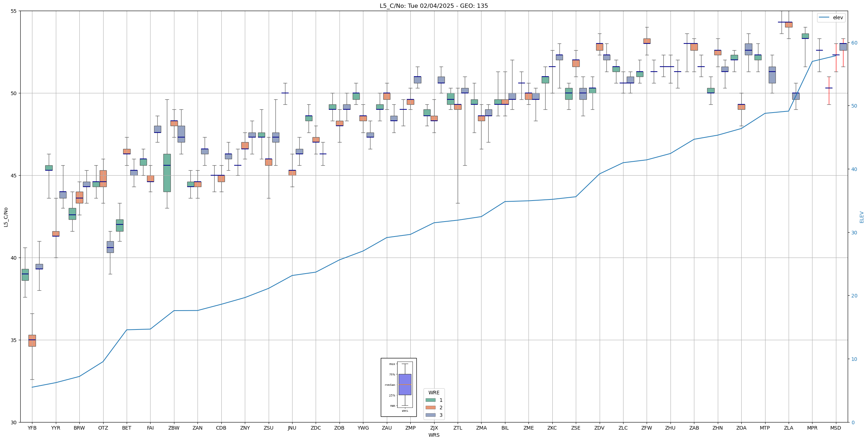The height and width of the screenshot is (441, 868).
Task: Click the ZBW station tick label
Action: point(174,428)
